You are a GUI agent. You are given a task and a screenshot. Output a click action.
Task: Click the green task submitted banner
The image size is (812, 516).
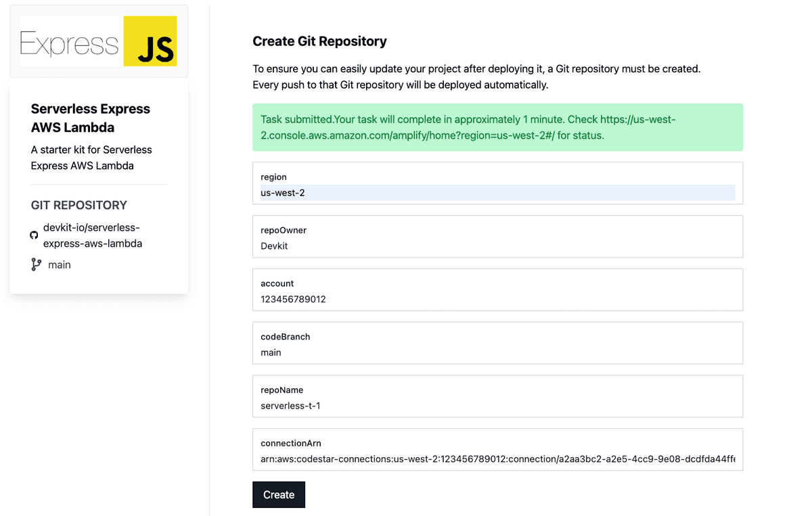pyautogui.click(x=497, y=126)
